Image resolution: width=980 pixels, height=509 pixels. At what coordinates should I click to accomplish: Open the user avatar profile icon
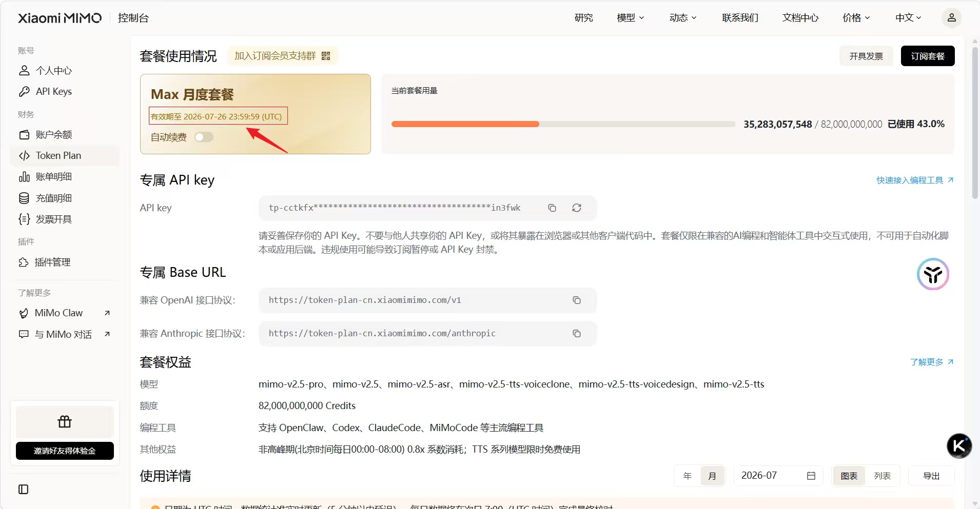point(951,17)
